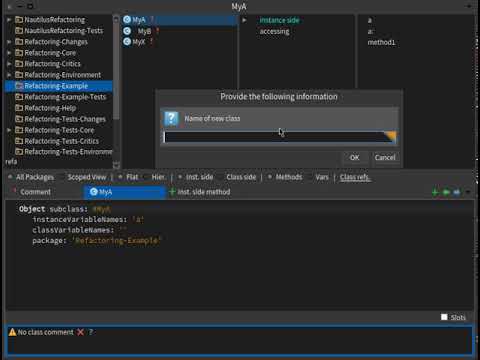Image resolution: width=480 pixels, height=360 pixels.
Task: Select the instance side protocol
Action: click(279, 20)
